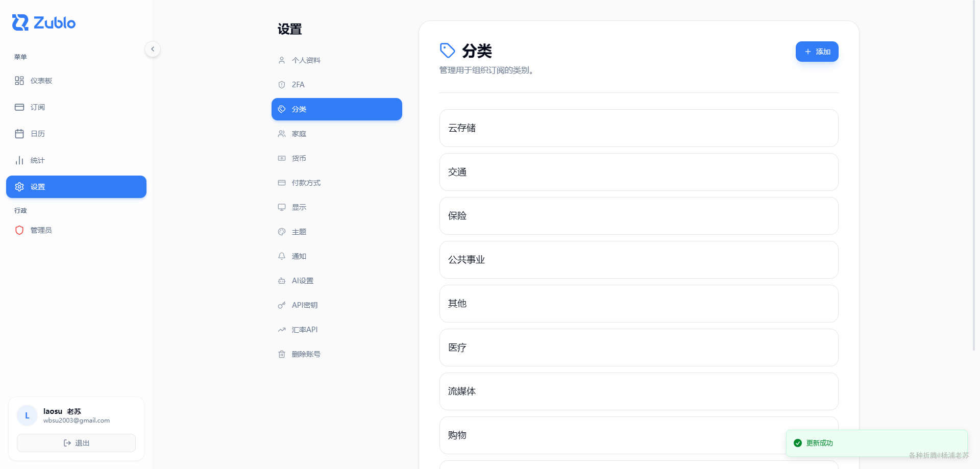The width and height of the screenshot is (980, 469).
Task: Select the 其他 category row
Action: 639,304
